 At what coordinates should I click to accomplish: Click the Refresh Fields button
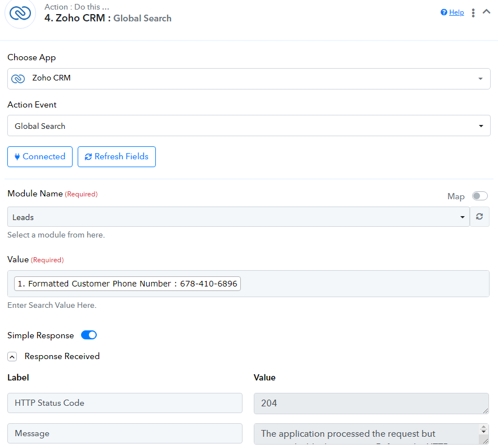pyautogui.click(x=116, y=156)
